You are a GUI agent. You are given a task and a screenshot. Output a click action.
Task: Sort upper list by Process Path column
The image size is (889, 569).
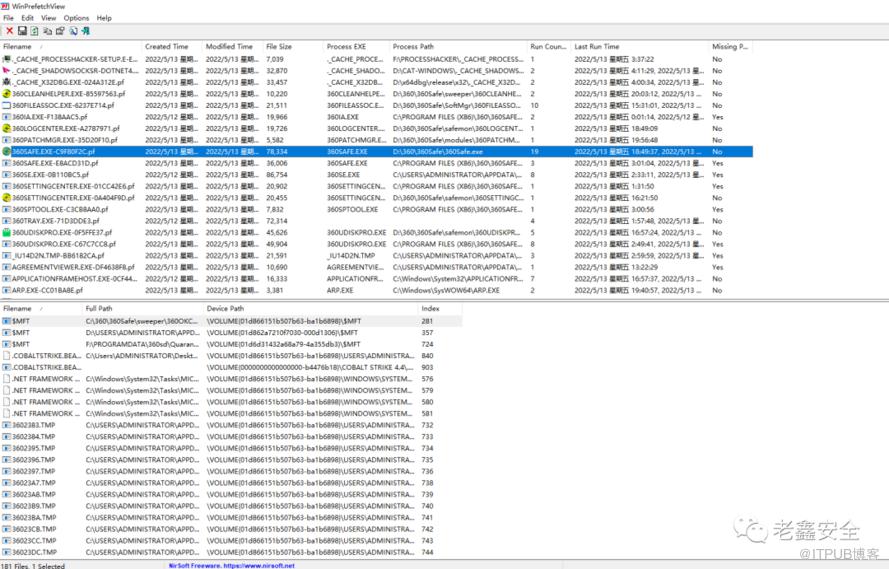[x=413, y=47]
